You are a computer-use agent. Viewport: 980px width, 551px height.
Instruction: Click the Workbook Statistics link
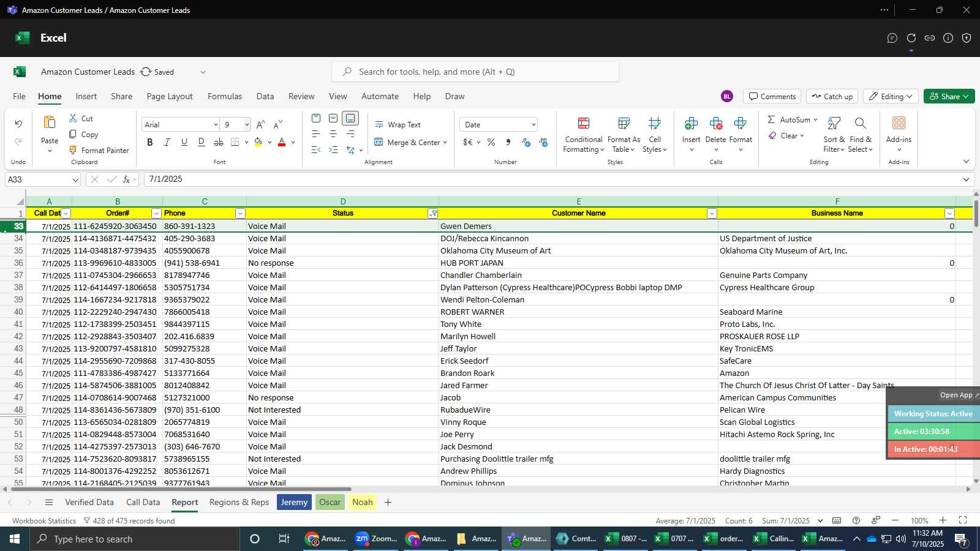[x=44, y=520]
